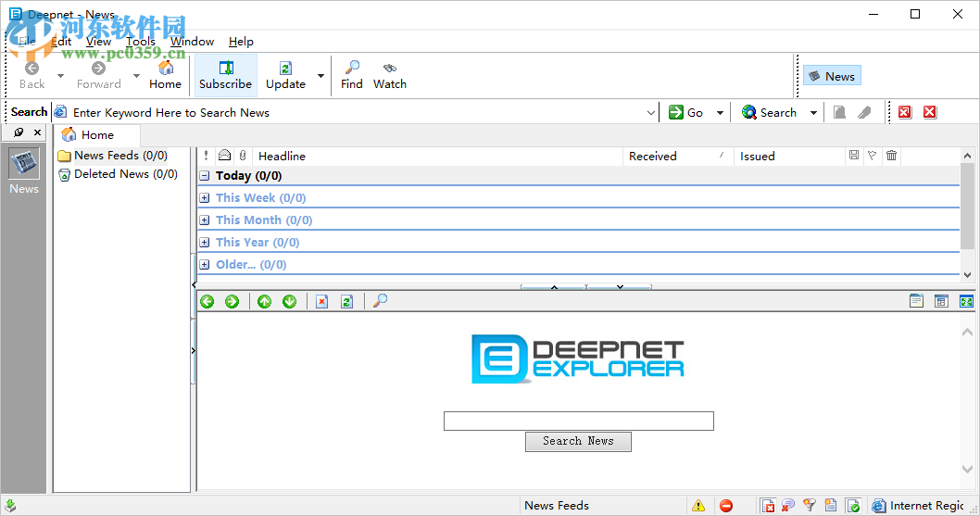The width and height of the screenshot is (980, 516).
Task: Click the preview pane refresh icon
Action: coord(346,301)
